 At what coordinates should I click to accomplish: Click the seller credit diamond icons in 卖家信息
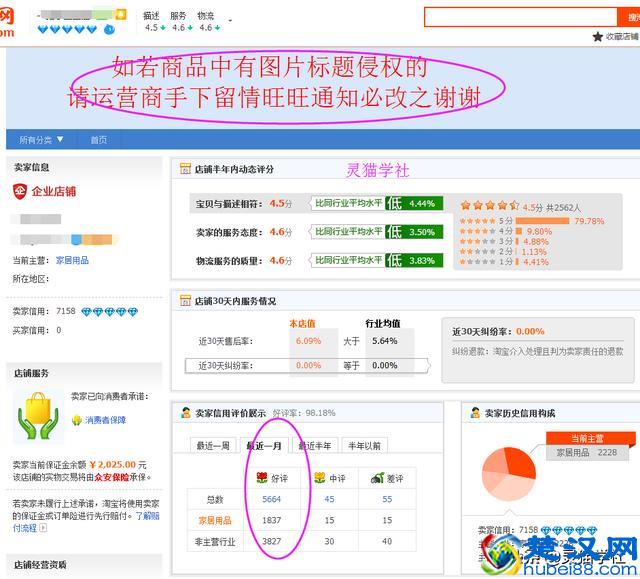tap(109, 312)
